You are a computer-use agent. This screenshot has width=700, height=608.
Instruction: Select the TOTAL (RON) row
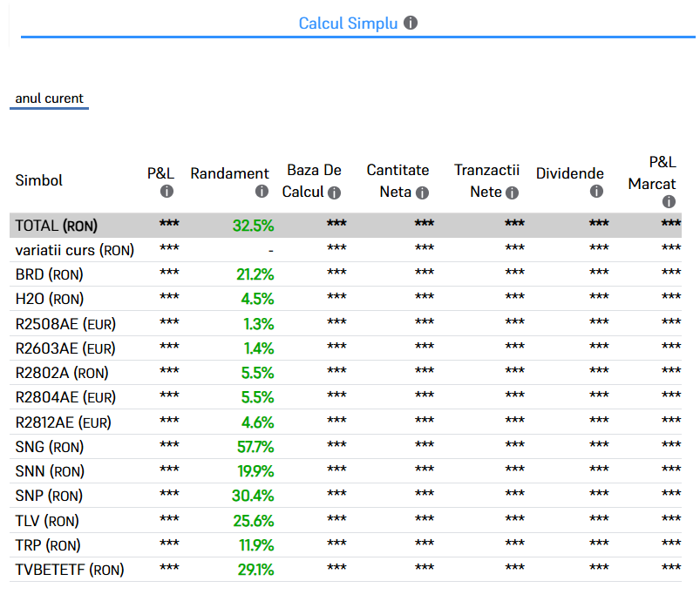pyautogui.click(x=57, y=226)
